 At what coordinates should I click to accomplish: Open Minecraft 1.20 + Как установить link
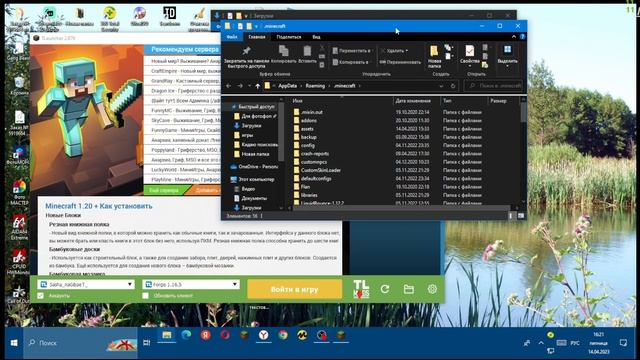[x=99, y=206]
